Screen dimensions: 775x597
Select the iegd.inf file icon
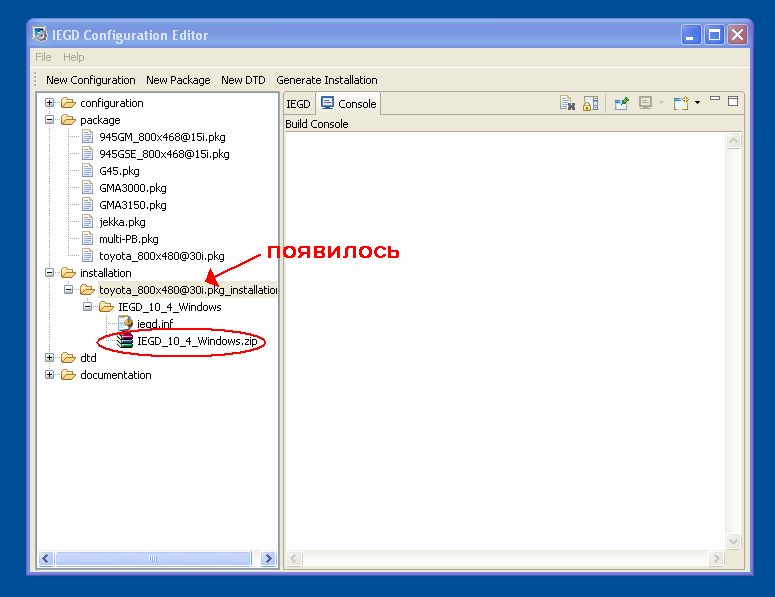click(x=125, y=324)
